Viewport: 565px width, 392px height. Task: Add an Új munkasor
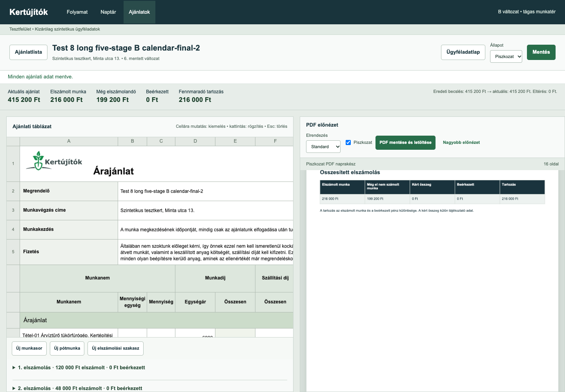pyautogui.click(x=29, y=348)
